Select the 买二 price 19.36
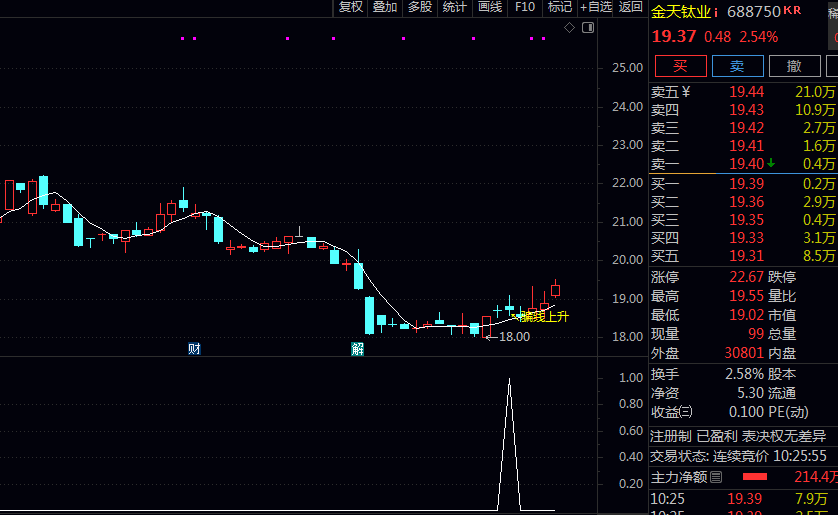This screenshot has width=838, height=515. tap(747, 202)
